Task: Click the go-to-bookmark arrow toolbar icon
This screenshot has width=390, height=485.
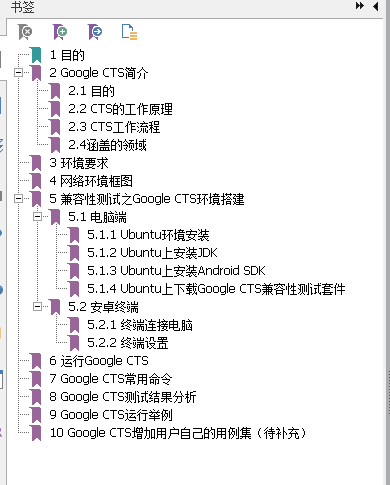Action: click(95, 32)
